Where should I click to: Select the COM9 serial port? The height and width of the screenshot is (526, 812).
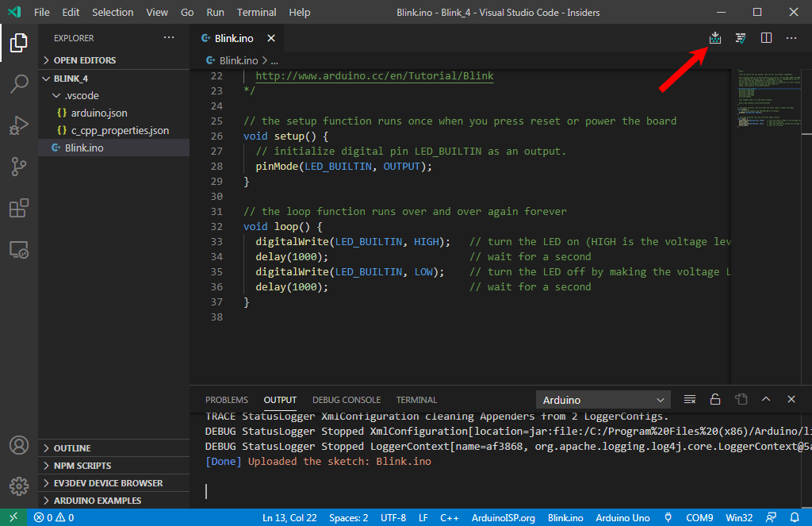(699, 517)
